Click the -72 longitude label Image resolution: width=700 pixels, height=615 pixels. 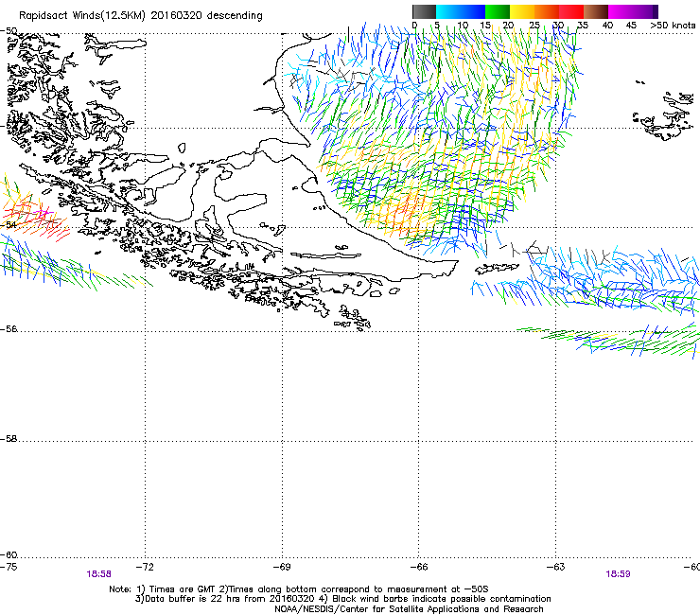click(x=145, y=567)
